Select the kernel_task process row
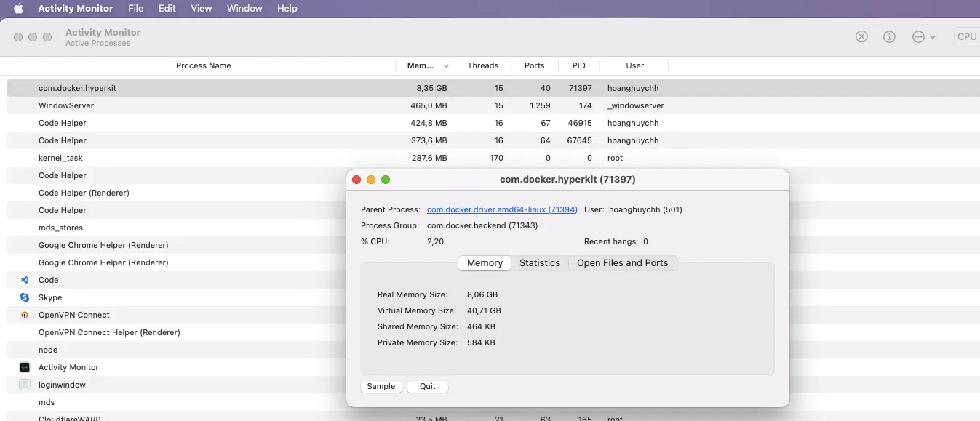Image resolution: width=980 pixels, height=421 pixels. click(493, 158)
